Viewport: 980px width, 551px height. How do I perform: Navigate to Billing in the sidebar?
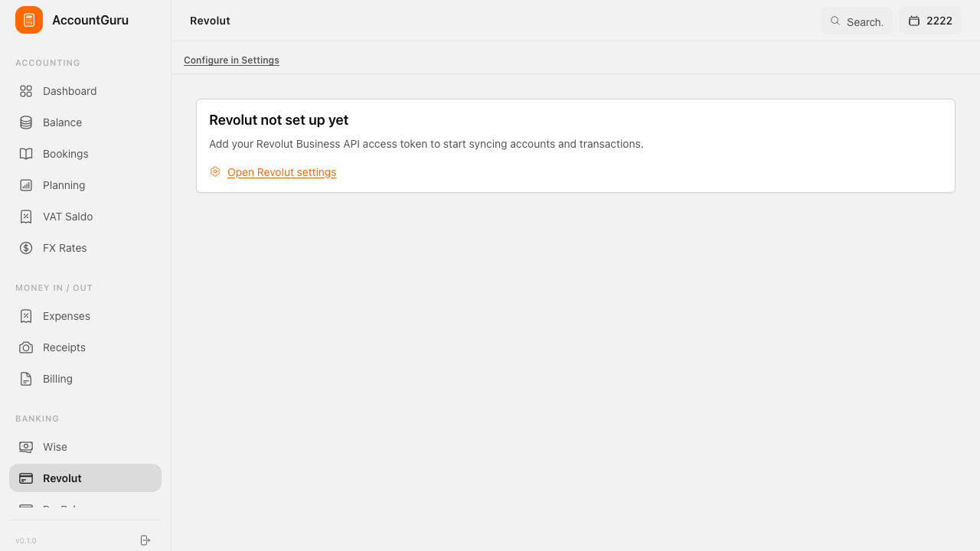pos(85,379)
